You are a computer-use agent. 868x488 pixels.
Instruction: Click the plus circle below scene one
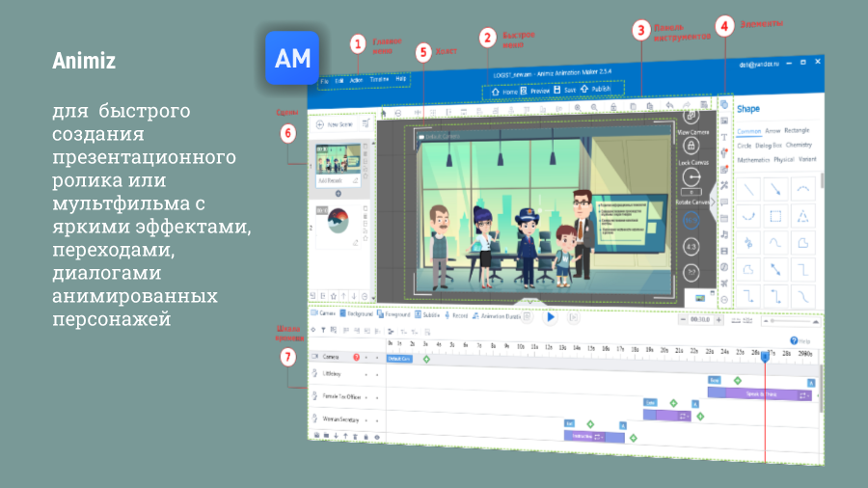tap(339, 194)
